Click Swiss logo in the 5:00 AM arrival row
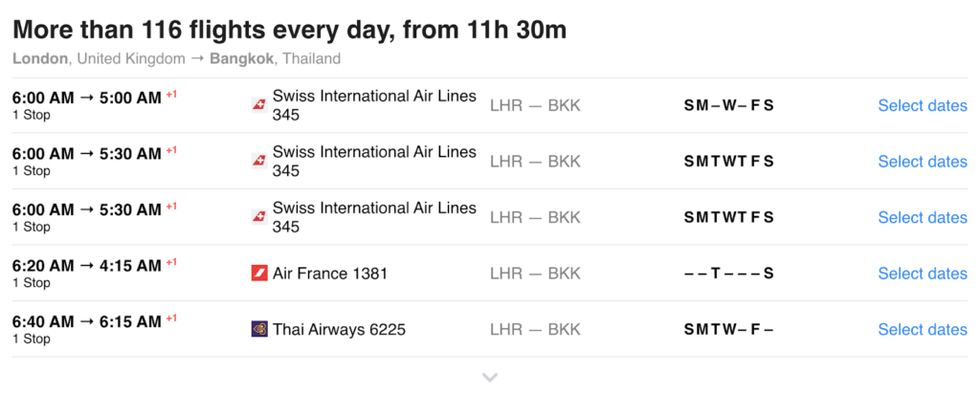 [257, 104]
